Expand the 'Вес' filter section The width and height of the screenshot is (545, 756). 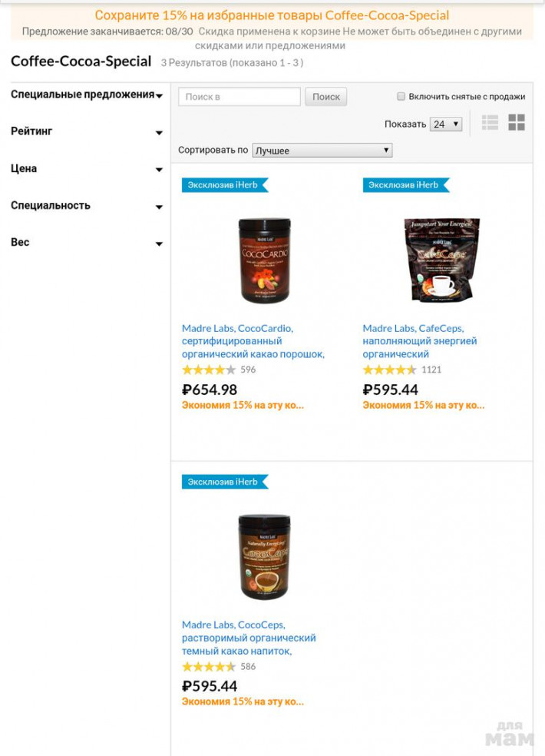pos(87,243)
